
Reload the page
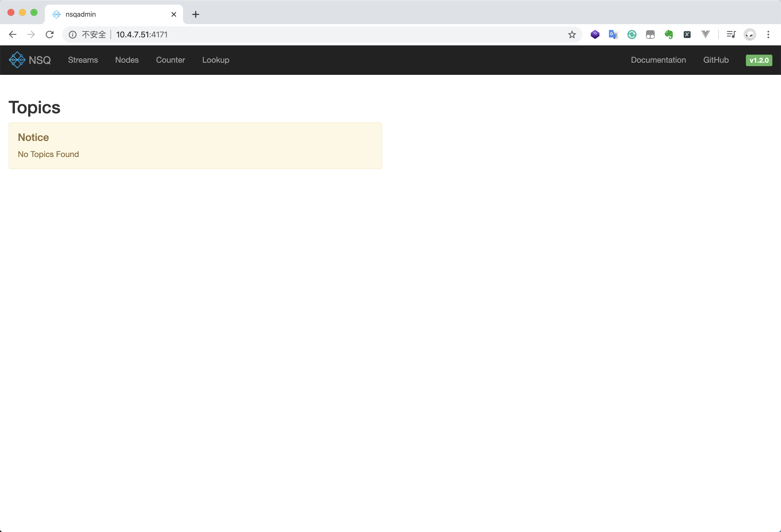click(50, 35)
